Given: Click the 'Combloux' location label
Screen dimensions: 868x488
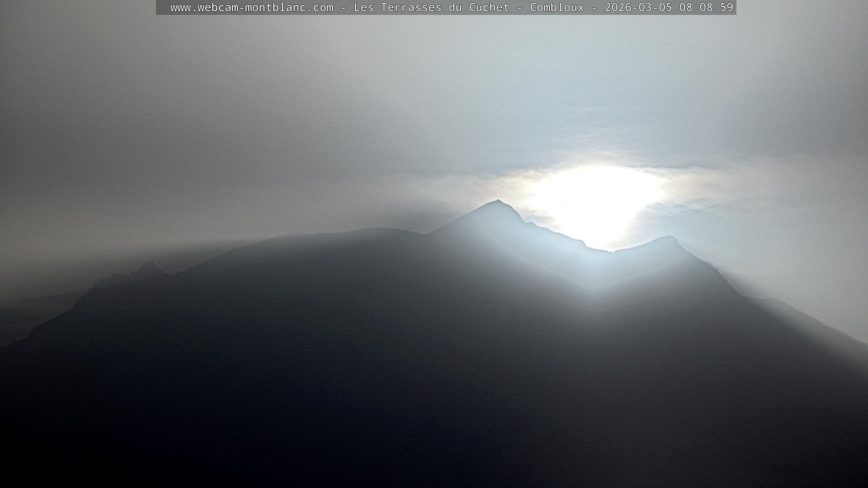Looking at the screenshot, I should (x=557, y=7).
